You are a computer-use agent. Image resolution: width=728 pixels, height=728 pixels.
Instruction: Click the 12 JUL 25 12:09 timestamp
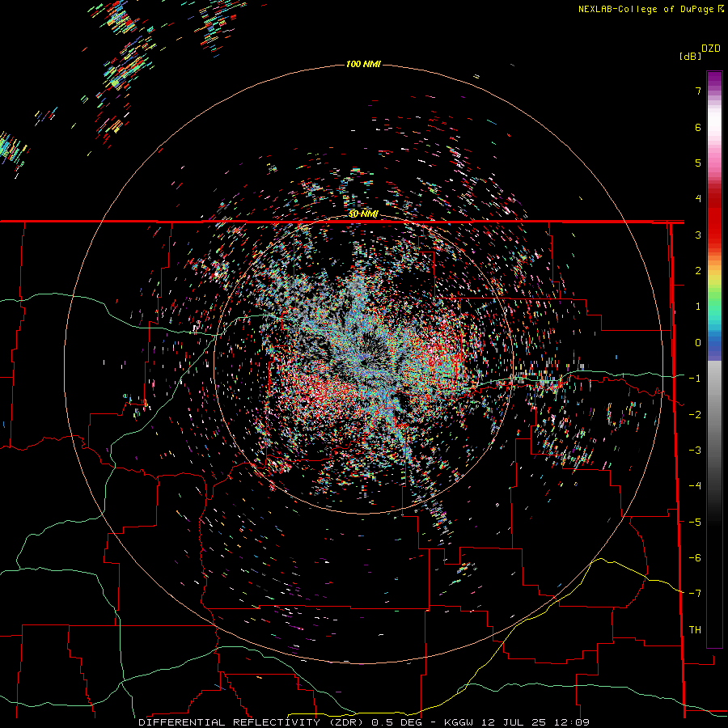[x=535, y=722]
